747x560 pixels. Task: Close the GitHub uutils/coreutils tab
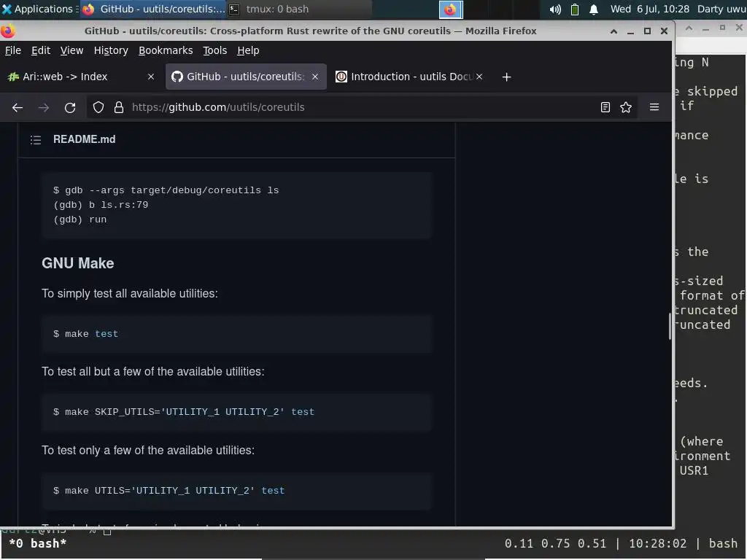pyautogui.click(x=315, y=77)
